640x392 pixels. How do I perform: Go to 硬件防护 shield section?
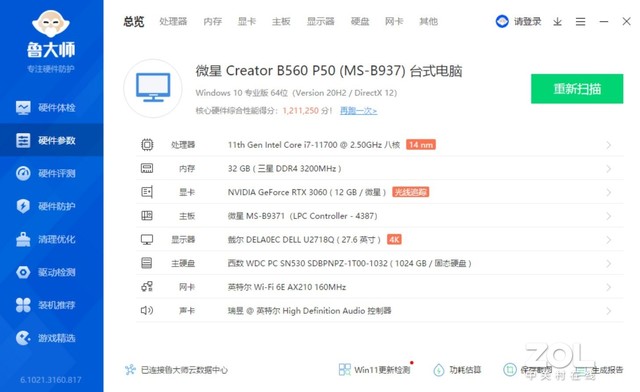click(x=51, y=206)
